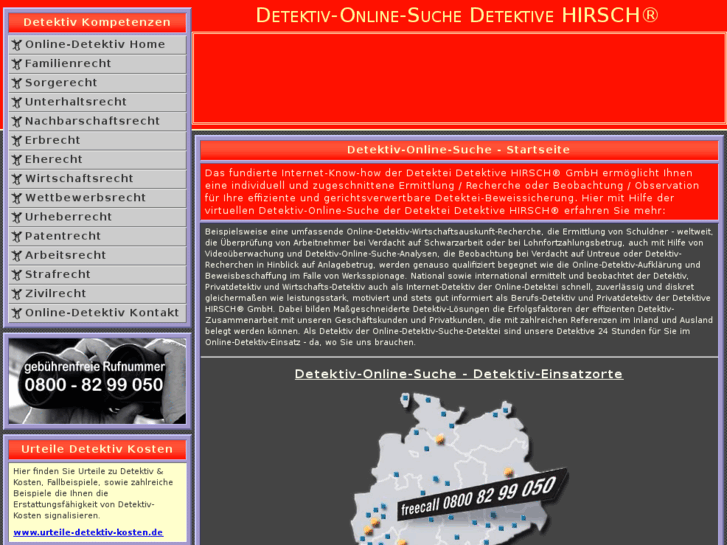Click the Detektiv-Online-Suche - Startseite heading
This screenshot has height=545, width=727.
pyautogui.click(x=459, y=150)
